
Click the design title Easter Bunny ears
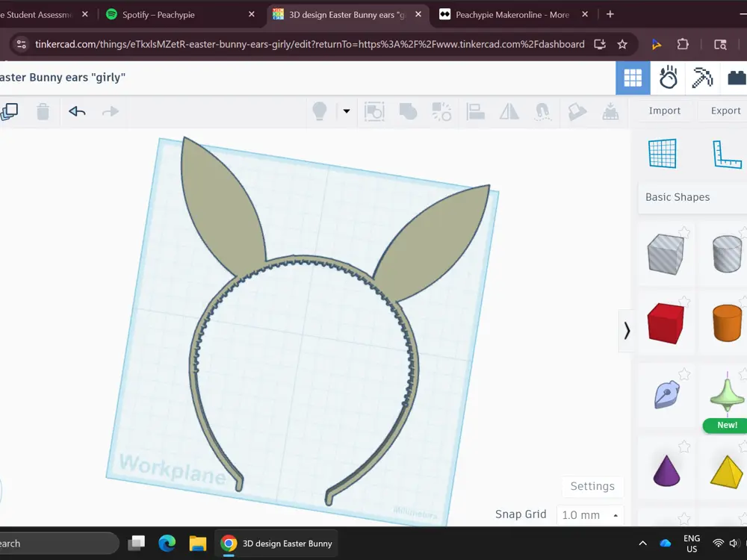(63, 77)
